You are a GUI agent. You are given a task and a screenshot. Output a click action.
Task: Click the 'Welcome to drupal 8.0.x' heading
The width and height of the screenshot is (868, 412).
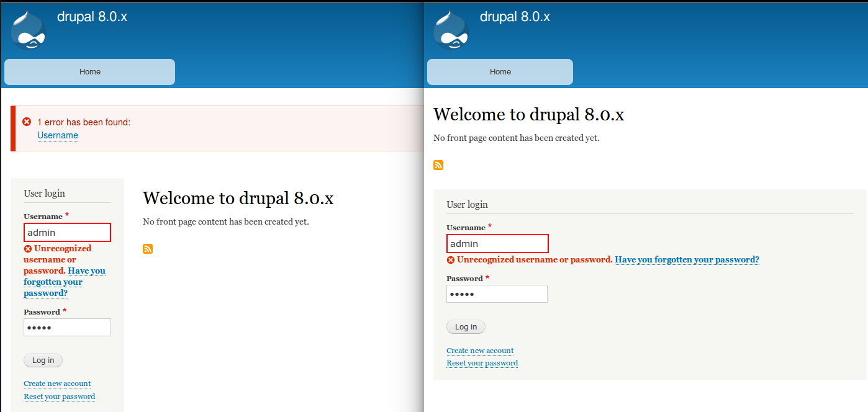pyautogui.click(x=238, y=198)
